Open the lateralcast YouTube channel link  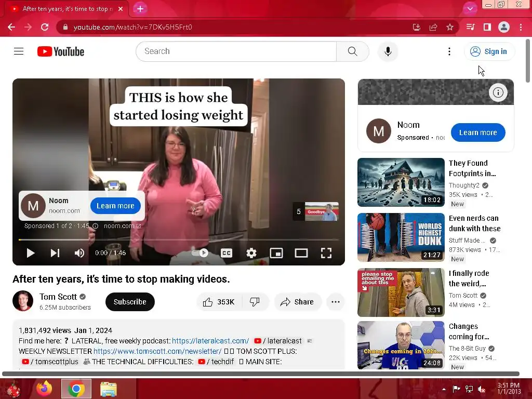pos(278,341)
